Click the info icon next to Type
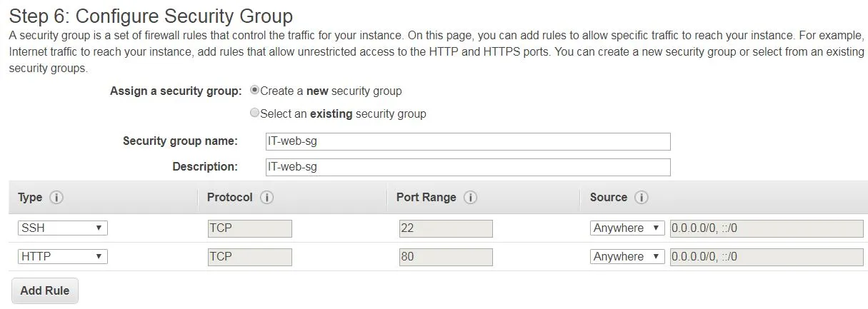 56,198
